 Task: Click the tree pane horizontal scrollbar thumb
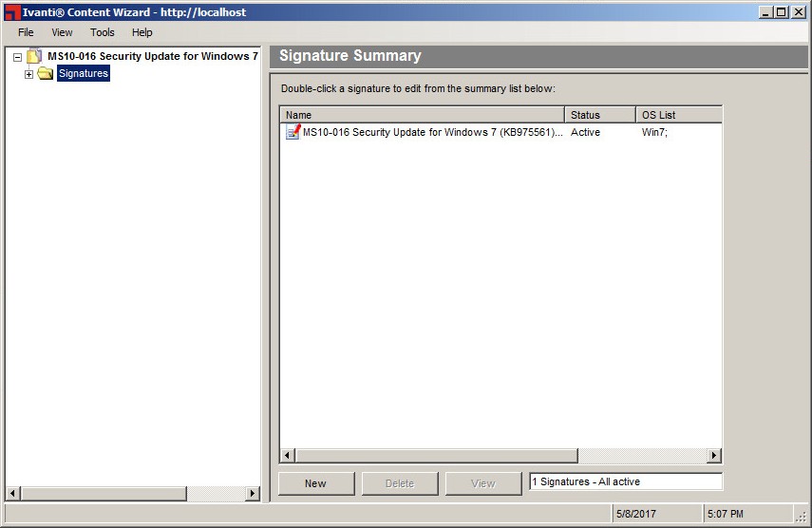tap(104, 493)
